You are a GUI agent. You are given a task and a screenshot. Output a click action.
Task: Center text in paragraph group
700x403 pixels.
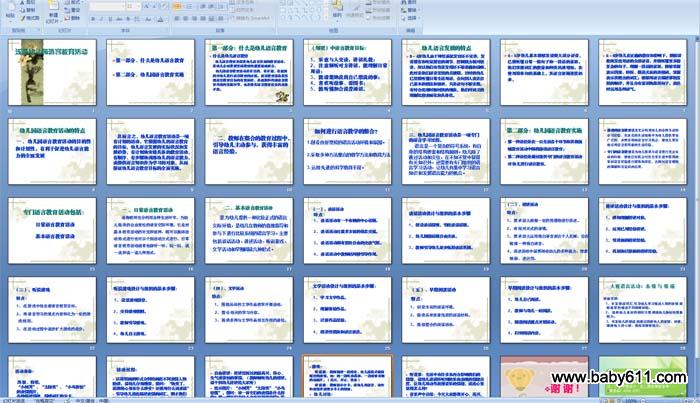pyautogui.click(x=186, y=19)
